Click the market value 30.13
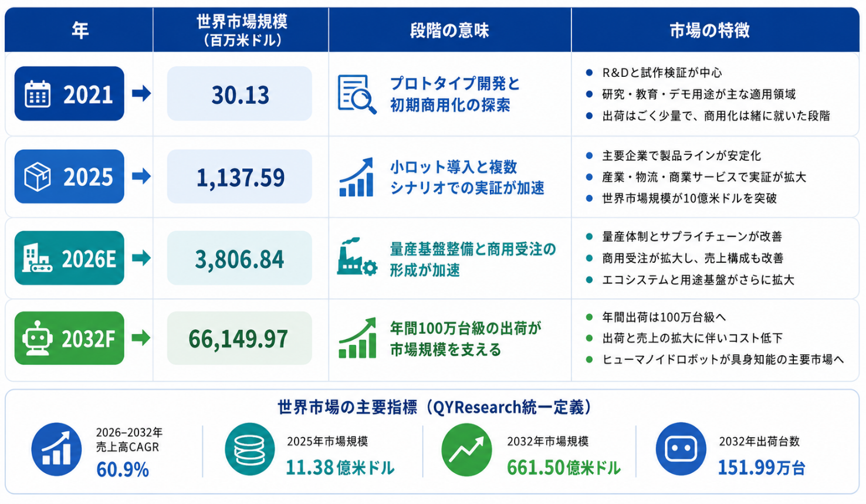Viewport: 866px width, 504px height. click(240, 94)
